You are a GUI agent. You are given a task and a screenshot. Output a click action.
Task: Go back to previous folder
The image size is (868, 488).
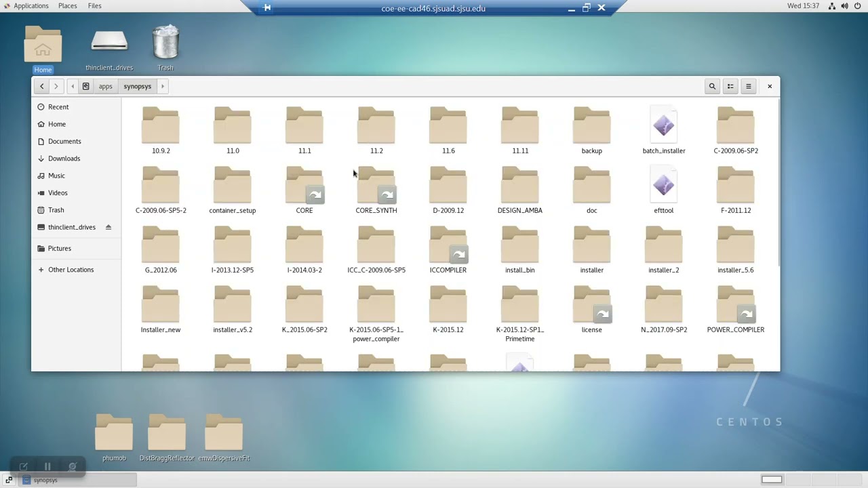pos(42,86)
